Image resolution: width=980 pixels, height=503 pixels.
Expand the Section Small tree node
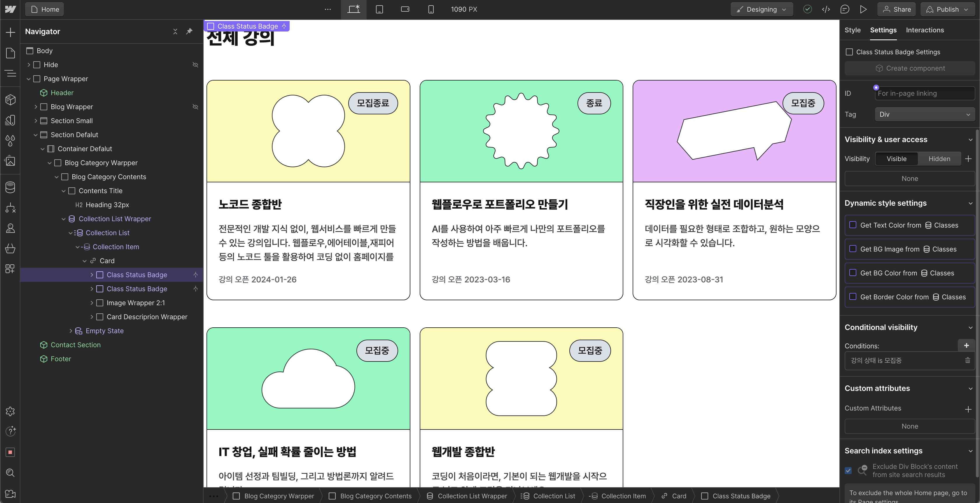[x=36, y=120]
